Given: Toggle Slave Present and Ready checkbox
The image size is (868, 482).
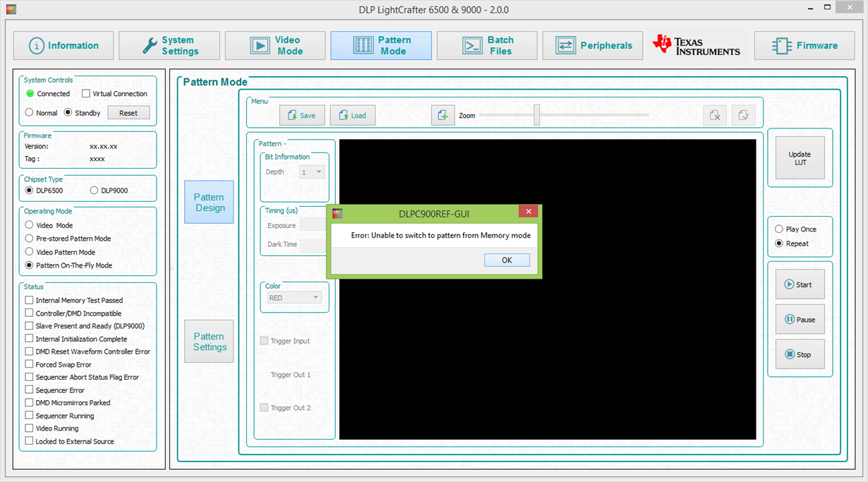Looking at the screenshot, I should click(30, 326).
